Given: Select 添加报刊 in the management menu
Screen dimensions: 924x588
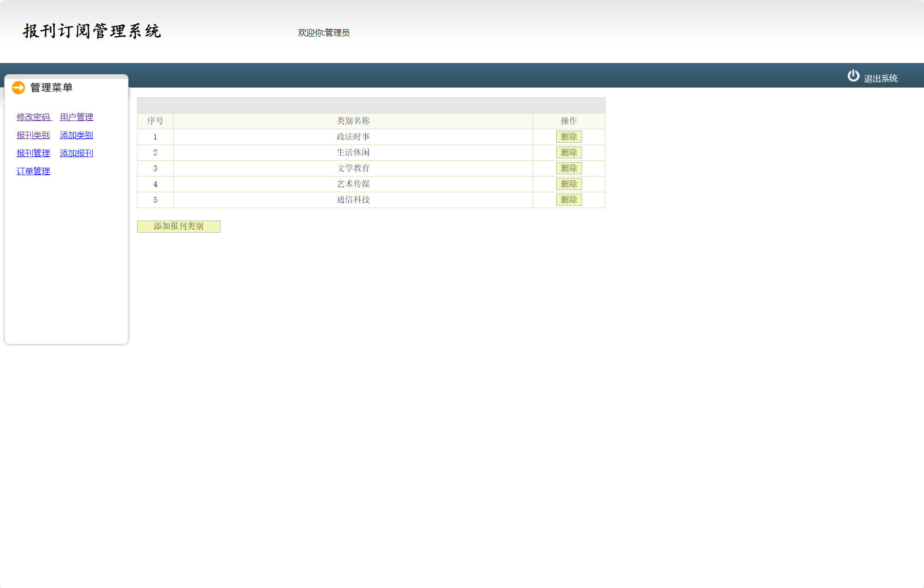Looking at the screenshot, I should (76, 153).
